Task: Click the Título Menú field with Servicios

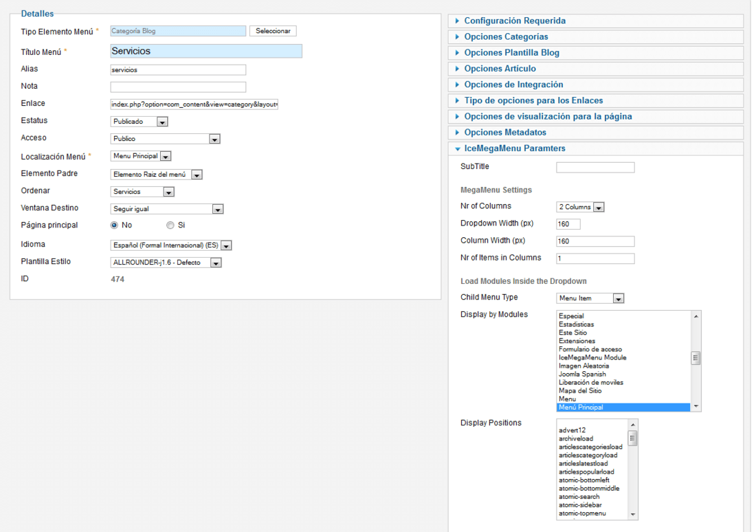Action: click(206, 51)
